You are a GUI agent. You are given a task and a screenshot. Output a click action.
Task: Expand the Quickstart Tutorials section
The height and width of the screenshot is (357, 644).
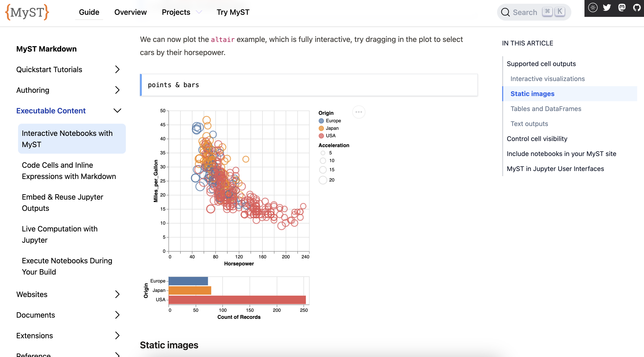tap(117, 69)
